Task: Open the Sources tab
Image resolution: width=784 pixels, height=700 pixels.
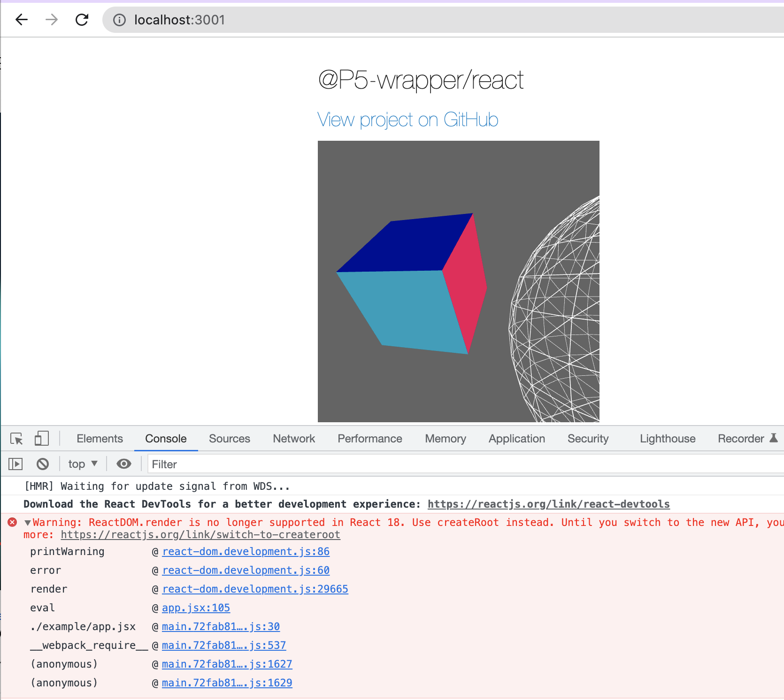Action: pos(230,439)
